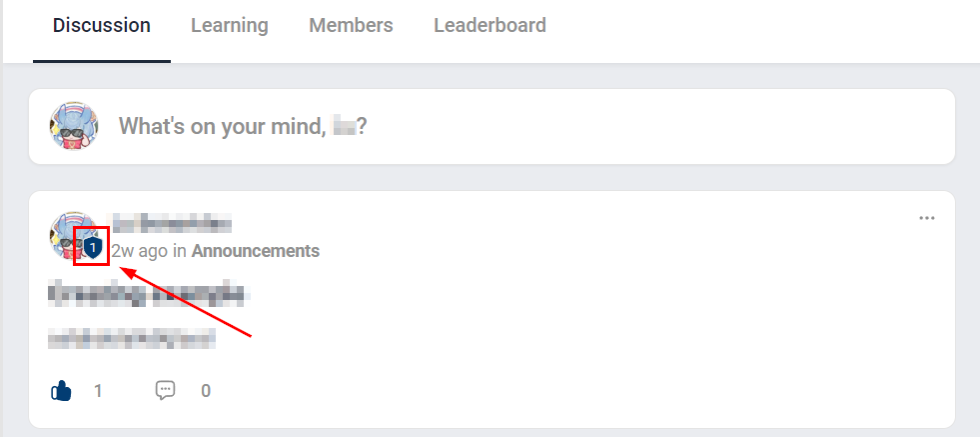Open the post's three-dot options menu
980x437 pixels.
click(927, 218)
